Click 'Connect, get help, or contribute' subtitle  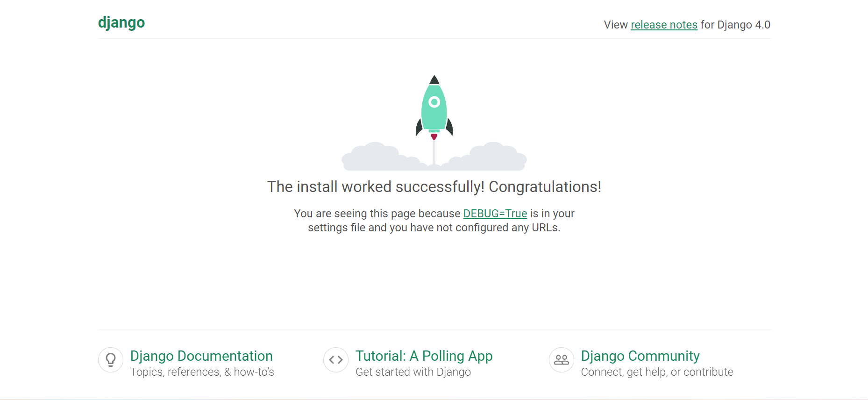(x=657, y=371)
